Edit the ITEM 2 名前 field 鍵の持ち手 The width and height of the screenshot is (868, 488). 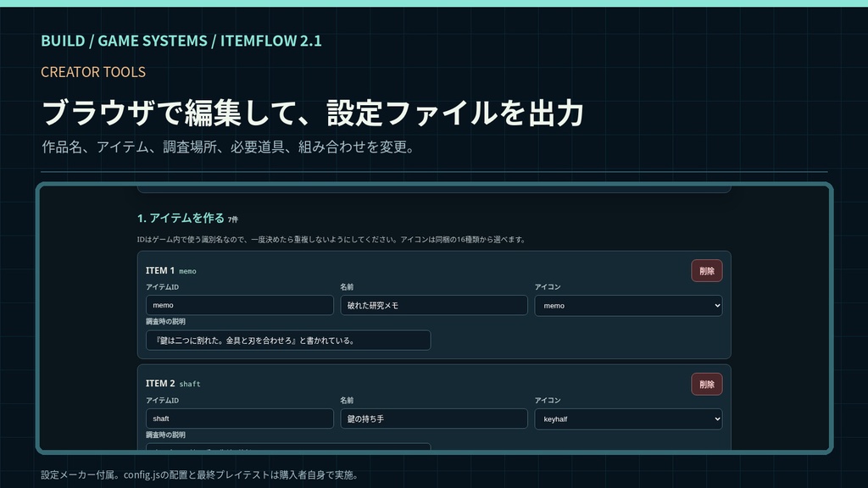[x=434, y=419]
